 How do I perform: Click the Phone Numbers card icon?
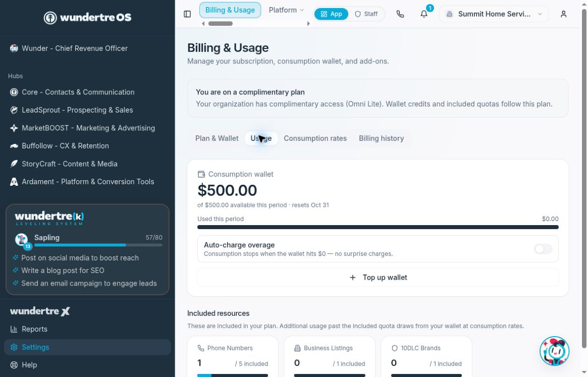point(200,348)
